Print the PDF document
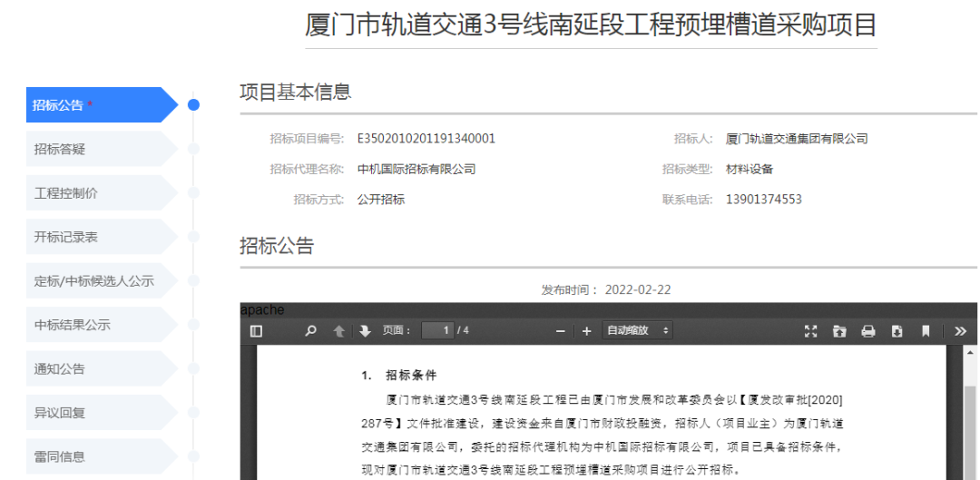This screenshot has height=480, width=980. 867,331
